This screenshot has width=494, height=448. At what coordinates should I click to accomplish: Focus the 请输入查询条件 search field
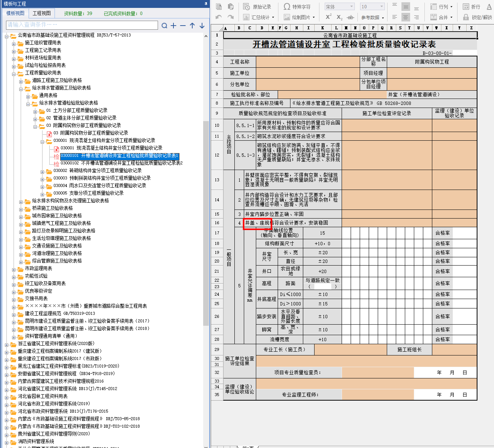[82, 25]
